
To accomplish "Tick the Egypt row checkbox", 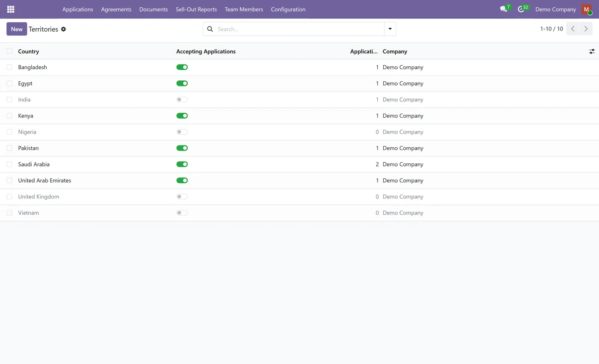I will (x=9, y=83).
